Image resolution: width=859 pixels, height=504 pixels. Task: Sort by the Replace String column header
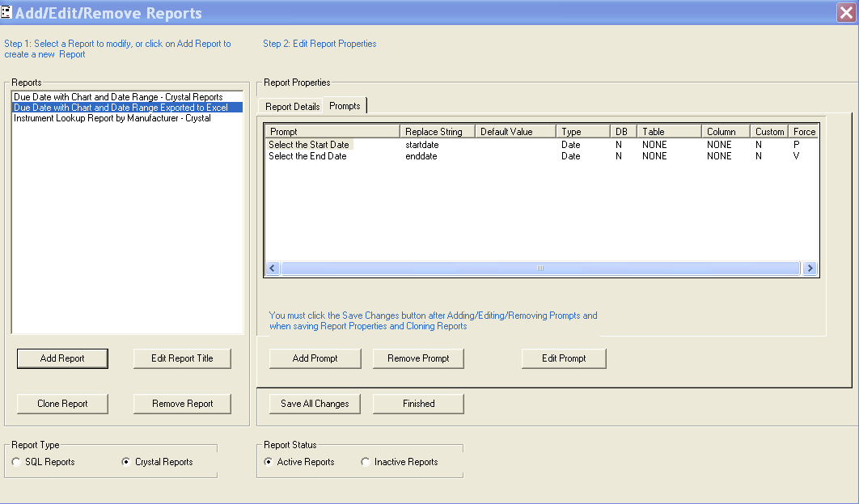437,132
